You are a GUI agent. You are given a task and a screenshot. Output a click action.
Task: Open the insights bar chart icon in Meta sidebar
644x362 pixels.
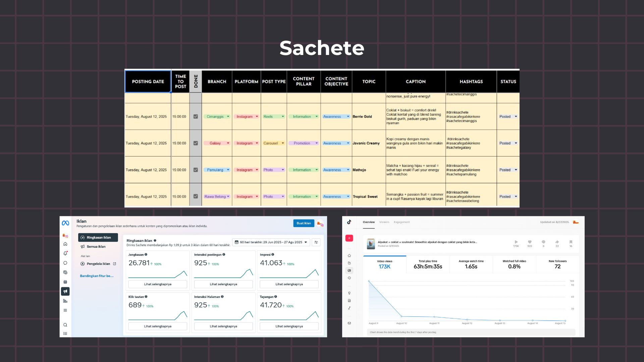click(65, 301)
